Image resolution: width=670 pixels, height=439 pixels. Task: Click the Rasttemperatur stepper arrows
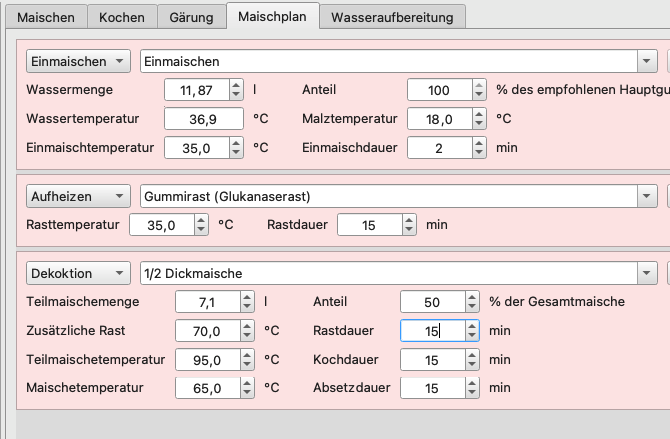(x=200, y=225)
